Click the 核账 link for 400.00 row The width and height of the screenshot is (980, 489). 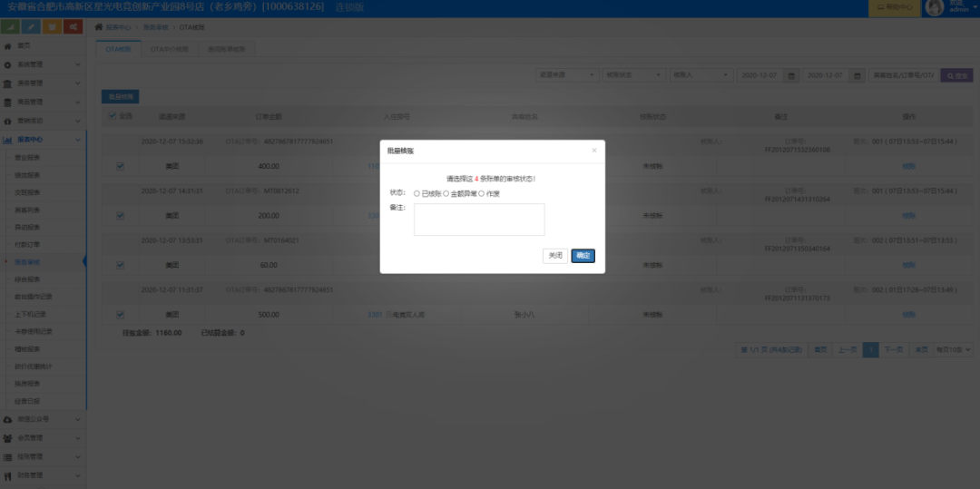tap(908, 166)
